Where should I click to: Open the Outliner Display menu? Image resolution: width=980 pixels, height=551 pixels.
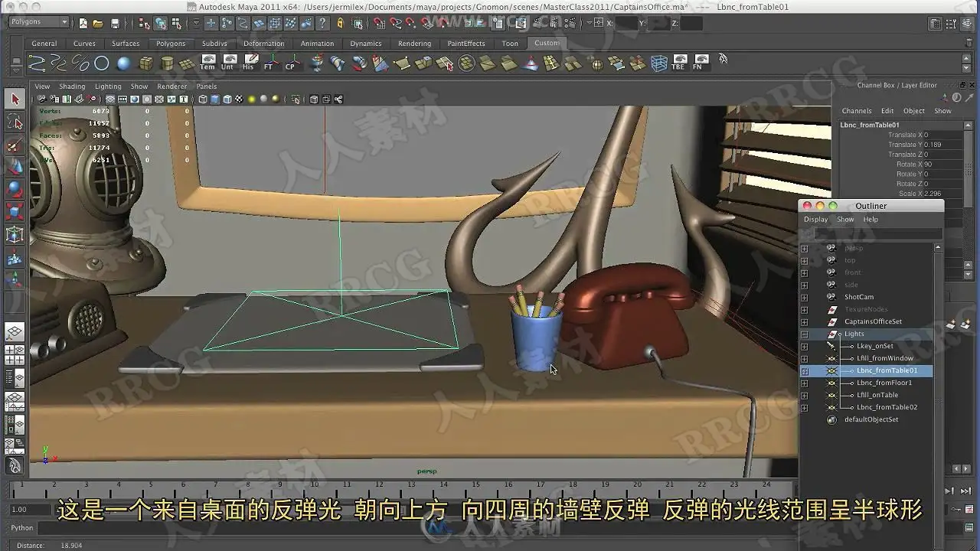[815, 220]
